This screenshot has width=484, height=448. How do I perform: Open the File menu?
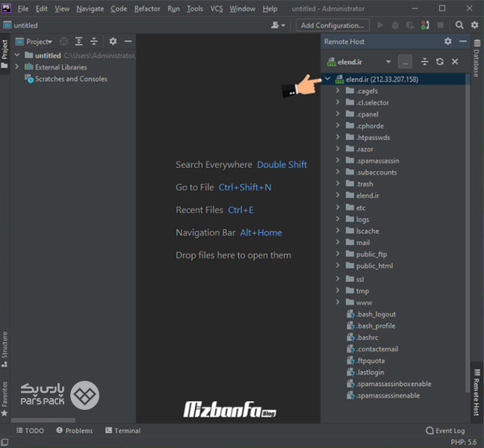point(23,9)
